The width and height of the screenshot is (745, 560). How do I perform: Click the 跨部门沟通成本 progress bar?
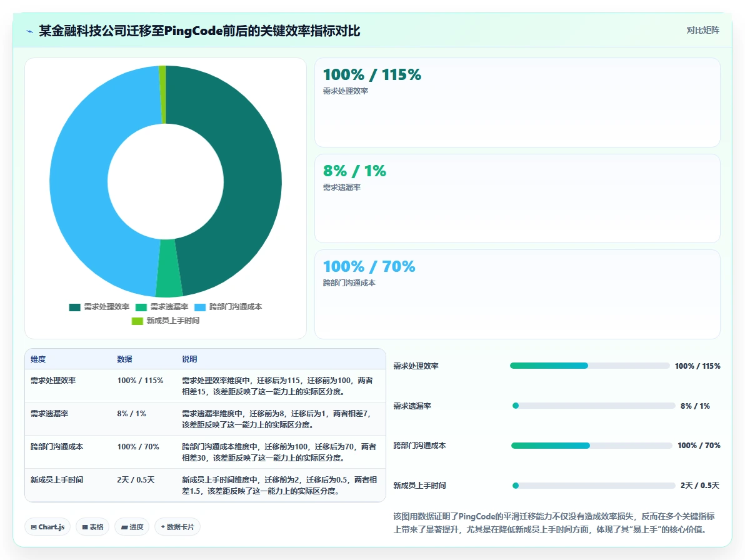point(591,446)
